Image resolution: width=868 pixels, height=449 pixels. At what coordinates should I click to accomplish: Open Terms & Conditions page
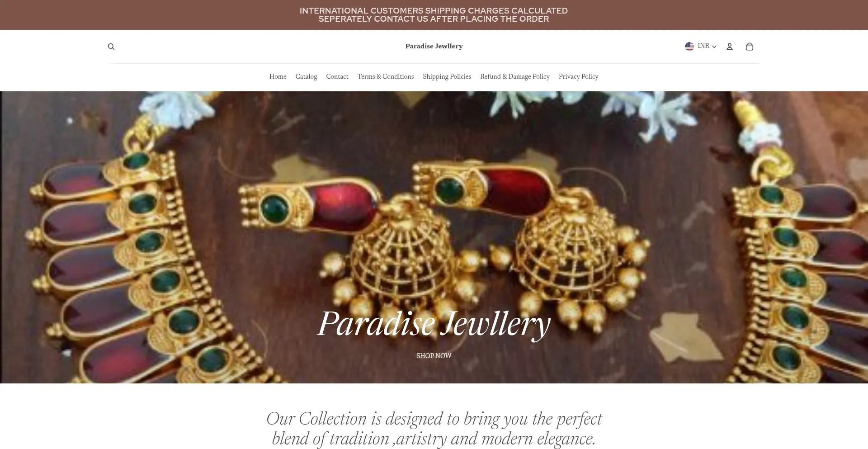click(x=386, y=76)
